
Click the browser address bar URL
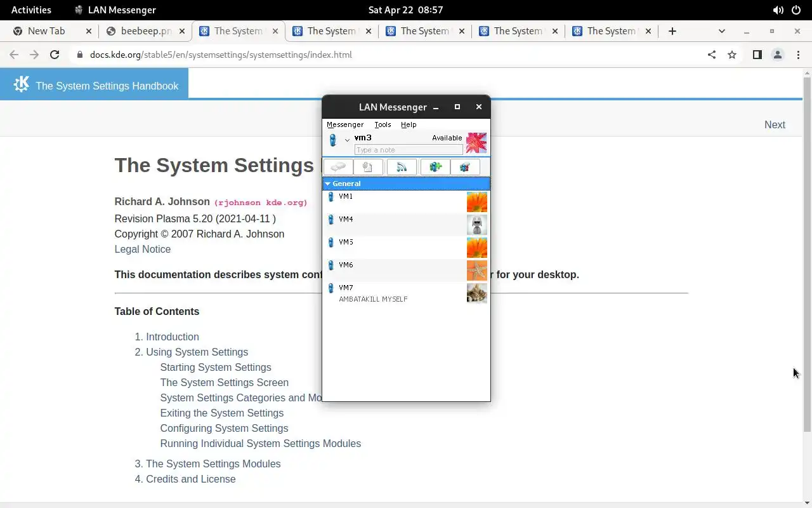click(221, 55)
